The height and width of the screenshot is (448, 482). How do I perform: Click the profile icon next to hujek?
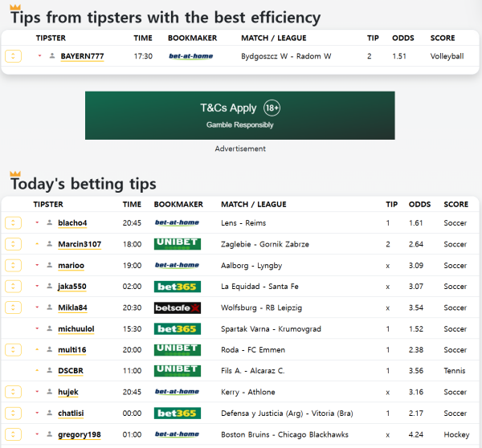pos(50,393)
